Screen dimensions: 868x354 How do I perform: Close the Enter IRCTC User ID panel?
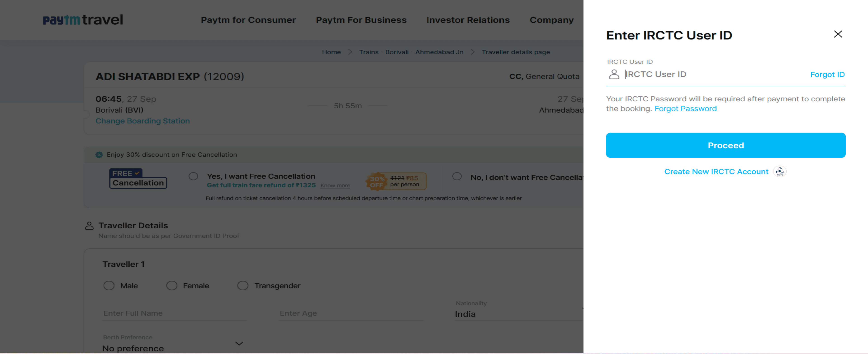[838, 34]
